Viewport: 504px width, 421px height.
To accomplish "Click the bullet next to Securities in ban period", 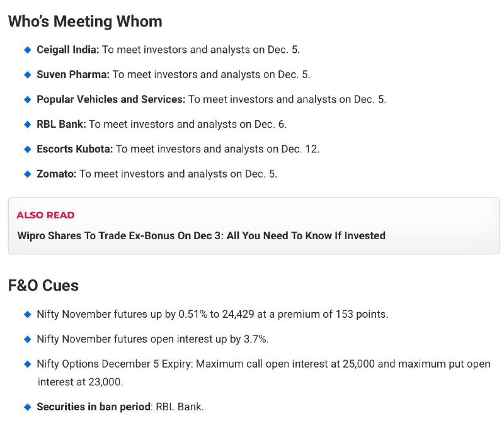I will 28,407.
